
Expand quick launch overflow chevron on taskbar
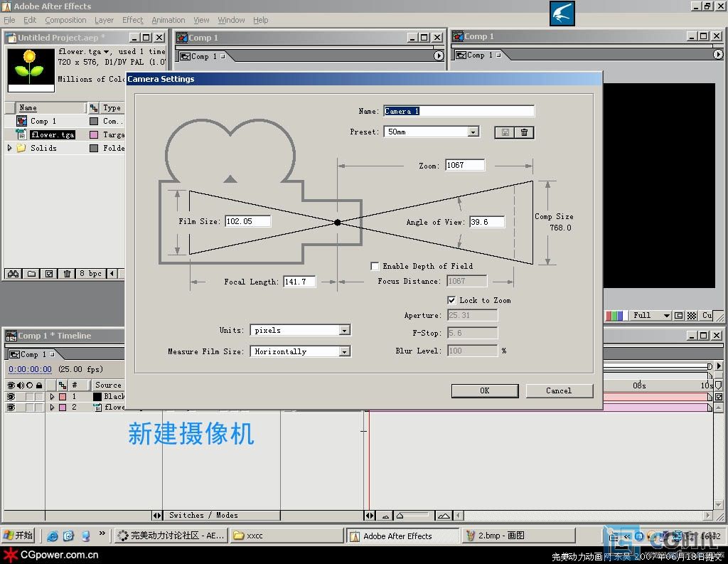pos(102,533)
